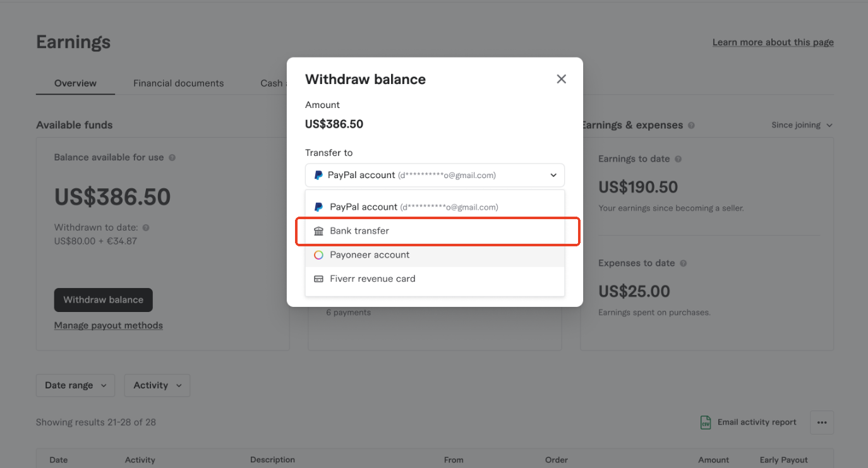Choose Payoneer account from the list
This screenshot has height=468, width=868.
(435, 255)
